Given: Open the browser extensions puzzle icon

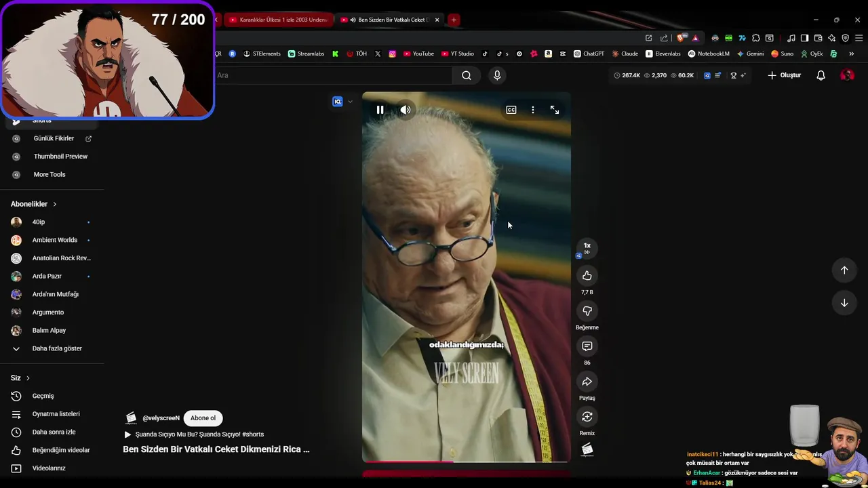Looking at the screenshot, I should pyautogui.click(x=755, y=38).
